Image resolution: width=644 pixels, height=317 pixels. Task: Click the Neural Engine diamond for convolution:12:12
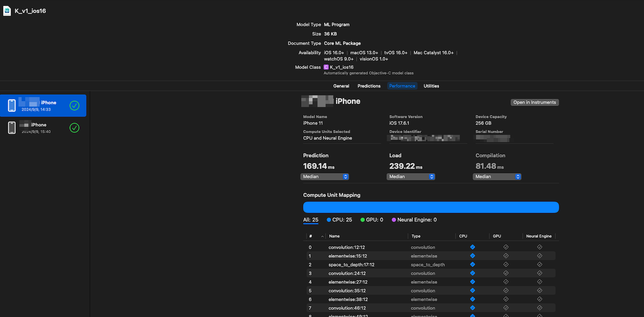coord(540,247)
